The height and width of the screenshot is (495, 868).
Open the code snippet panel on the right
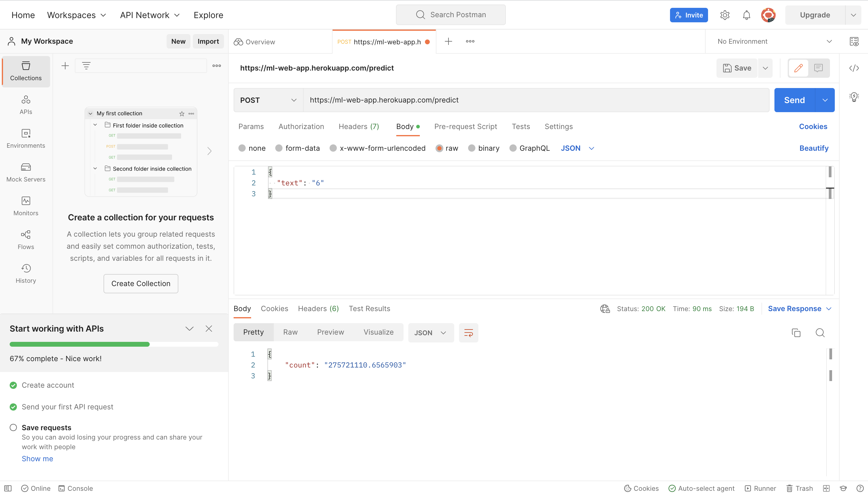(x=855, y=68)
